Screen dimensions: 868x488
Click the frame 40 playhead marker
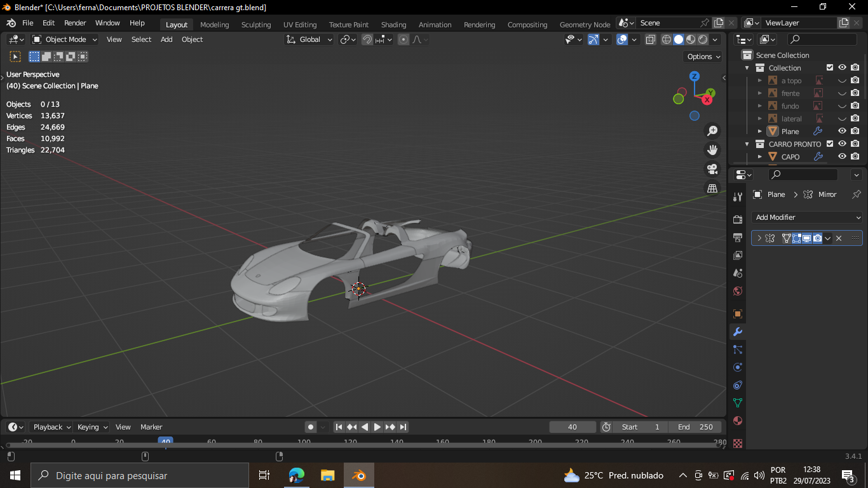click(x=165, y=442)
